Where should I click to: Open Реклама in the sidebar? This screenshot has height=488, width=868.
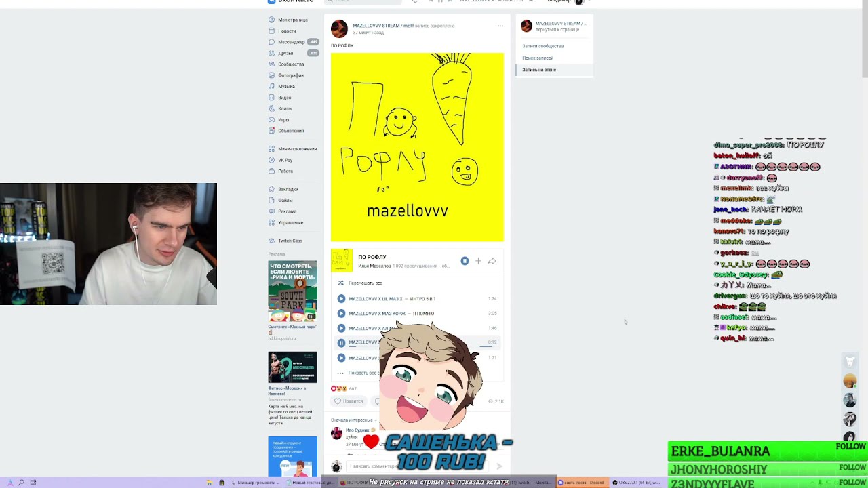287,211
